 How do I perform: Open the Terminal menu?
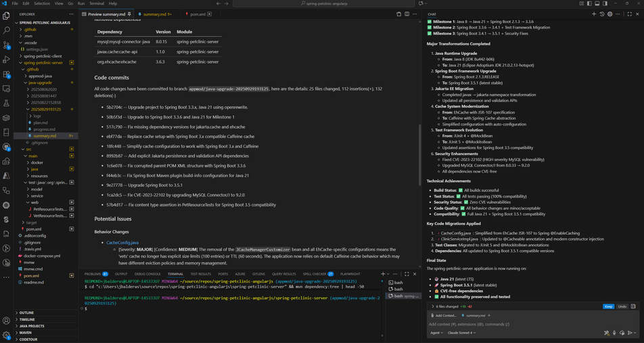pos(97,3)
